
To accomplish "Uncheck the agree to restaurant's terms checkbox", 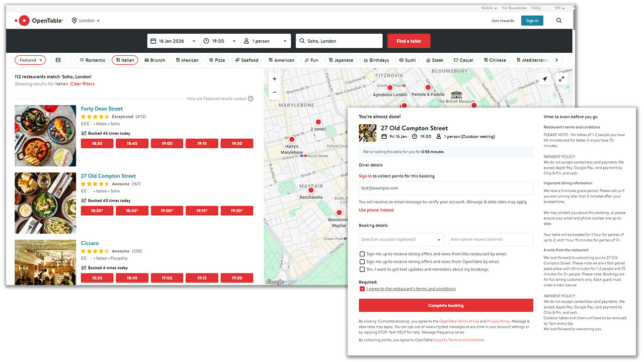I will pyautogui.click(x=362, y=289).
